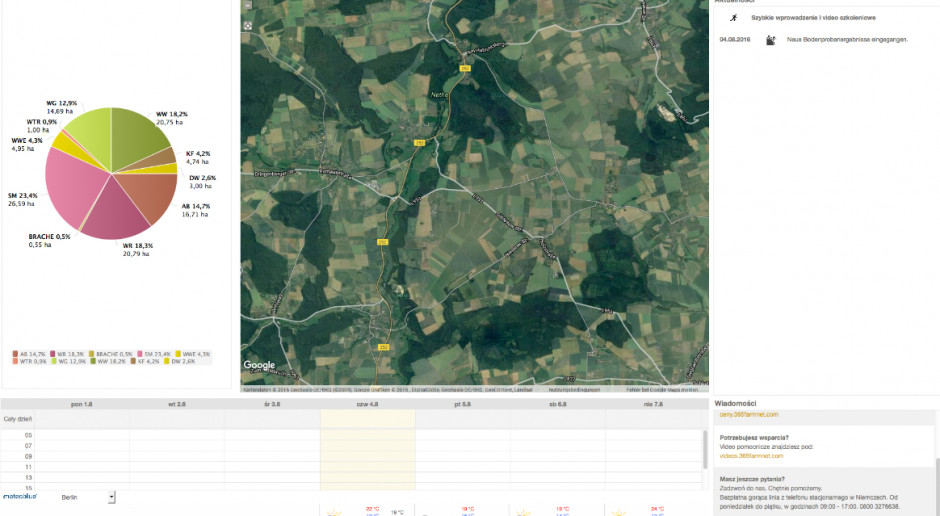Click the 11 hour row label

coord(28,467)
